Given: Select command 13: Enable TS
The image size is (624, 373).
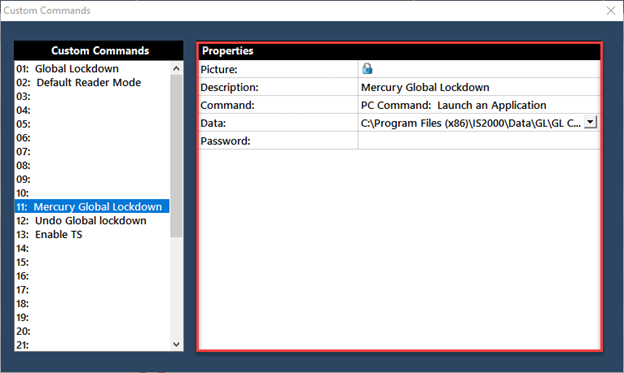Looking at the screenshot, I should point(92,234).
